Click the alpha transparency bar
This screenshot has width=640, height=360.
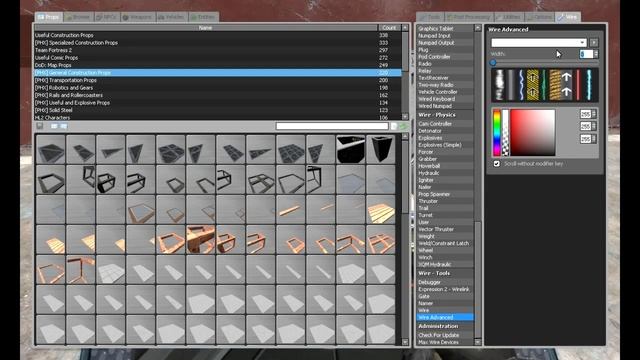(505, 133)
